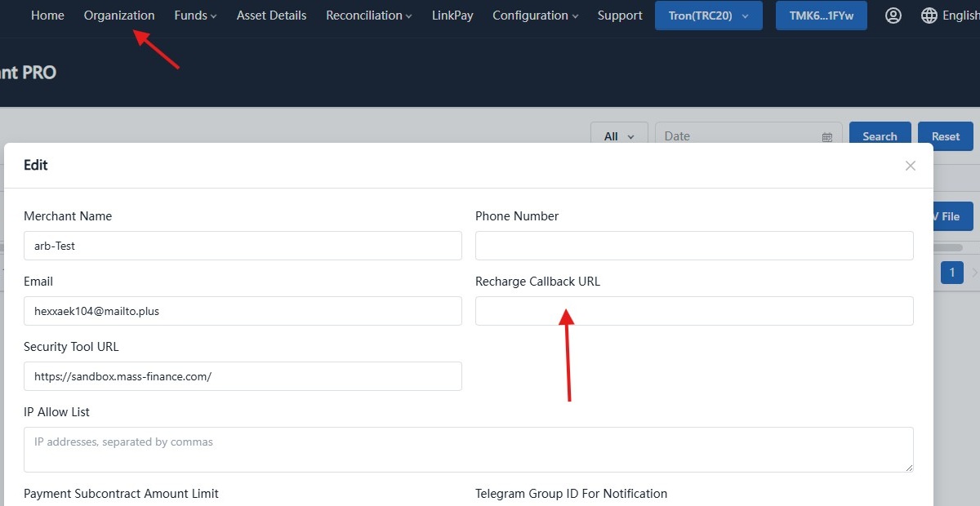Click inside the IP Allow List textarea
Screen dimensions: 980x506
coord(468,449)
